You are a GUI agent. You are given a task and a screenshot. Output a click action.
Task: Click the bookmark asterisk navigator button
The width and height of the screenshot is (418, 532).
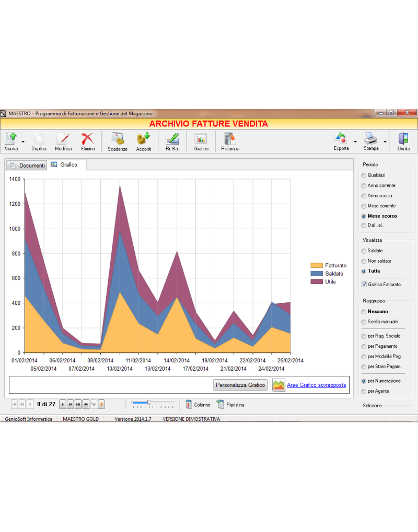[x=86, y=404]
